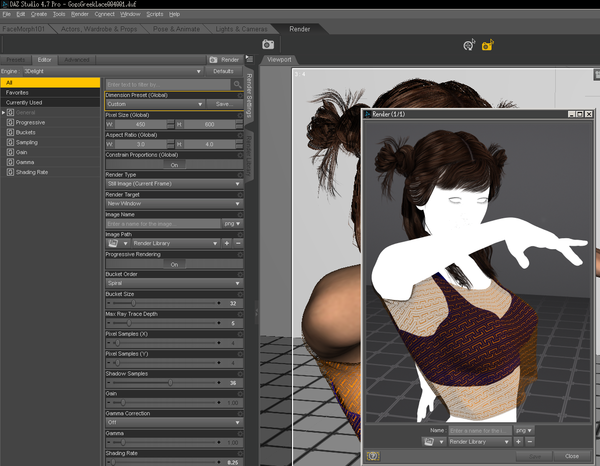Click Save button in Render window
This screenshot has height=466, width=600.
coord(535,456)
